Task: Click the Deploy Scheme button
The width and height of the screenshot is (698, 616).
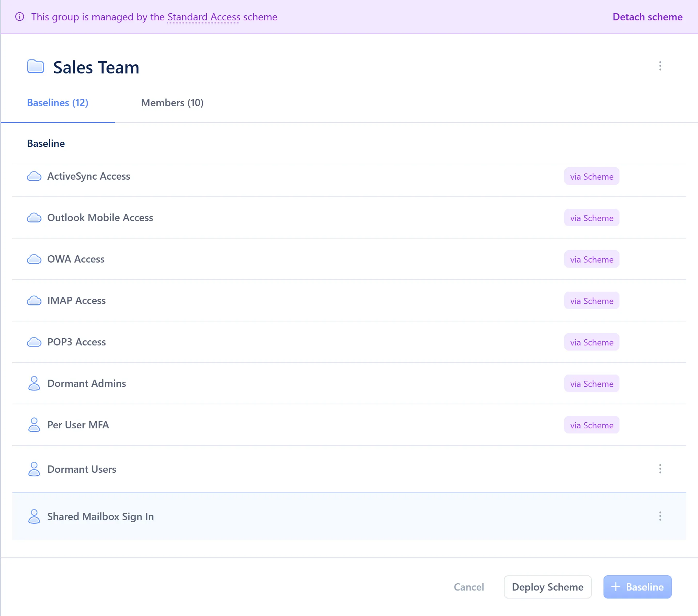Action: (547, 587)
